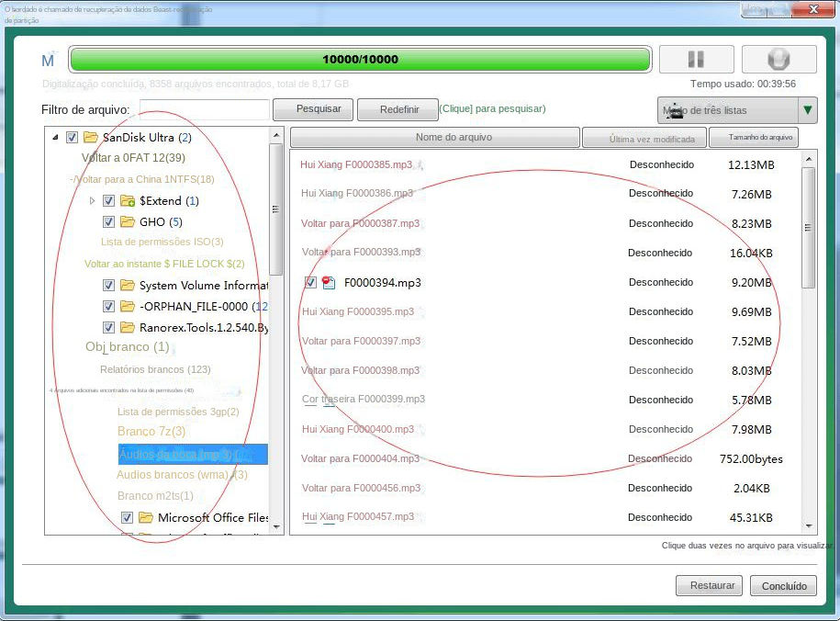Pause the scan with the pause icon
840x621 pixels.
pos(696,58)
